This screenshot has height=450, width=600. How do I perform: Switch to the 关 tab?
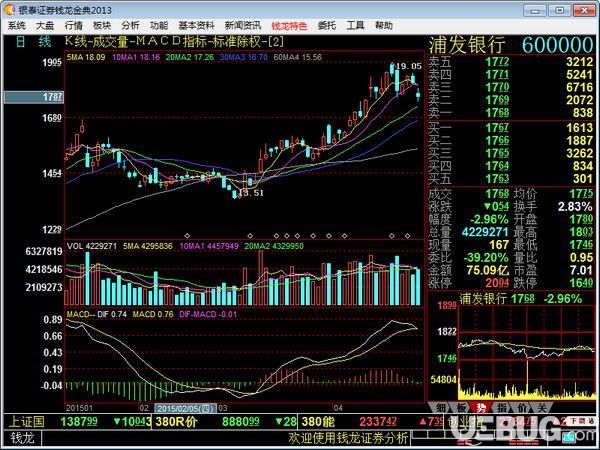tap(542, 408)
